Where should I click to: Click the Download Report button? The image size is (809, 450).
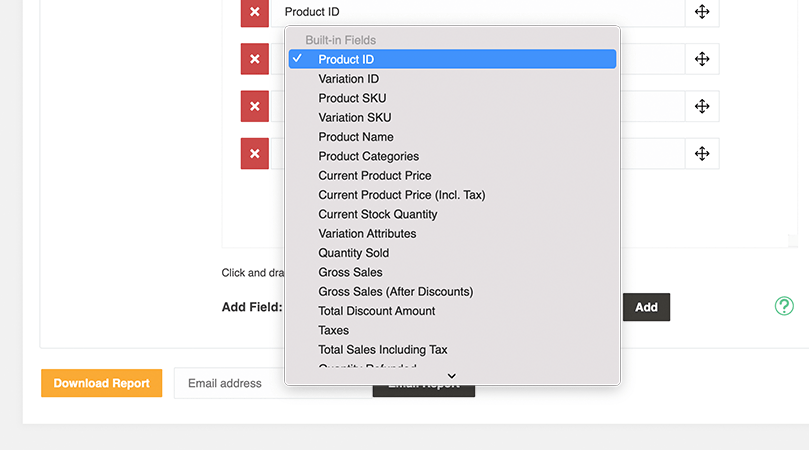coord(101,383)
